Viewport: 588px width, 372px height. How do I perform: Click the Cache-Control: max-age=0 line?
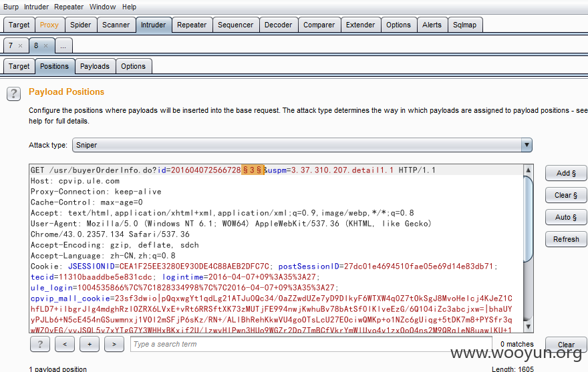(x=87, y=202)
